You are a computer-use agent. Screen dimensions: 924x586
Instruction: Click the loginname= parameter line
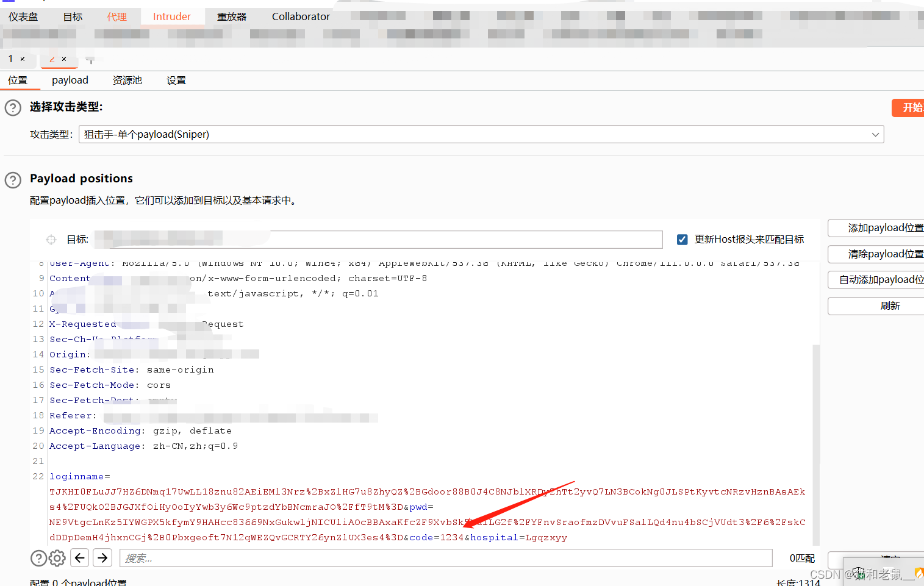80,476
